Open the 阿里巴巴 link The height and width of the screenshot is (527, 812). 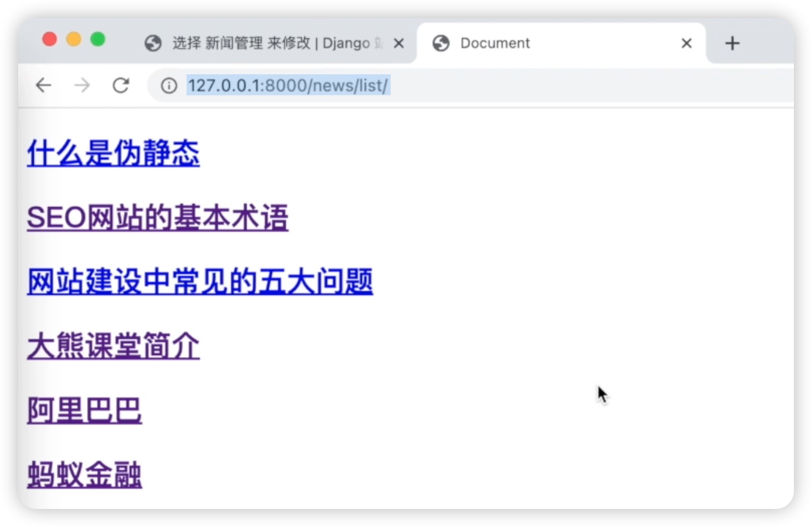(x=84, y=410)
